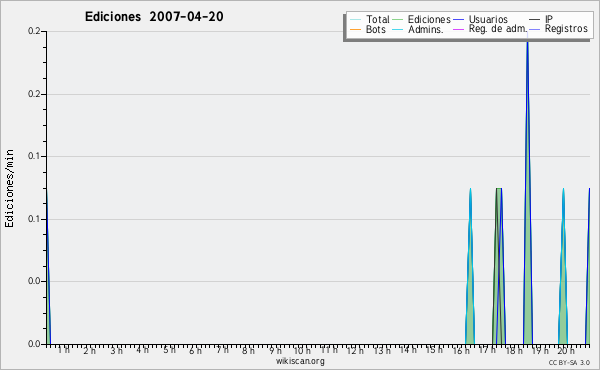Click the '11 h' x-axis label

coord(329,350)
